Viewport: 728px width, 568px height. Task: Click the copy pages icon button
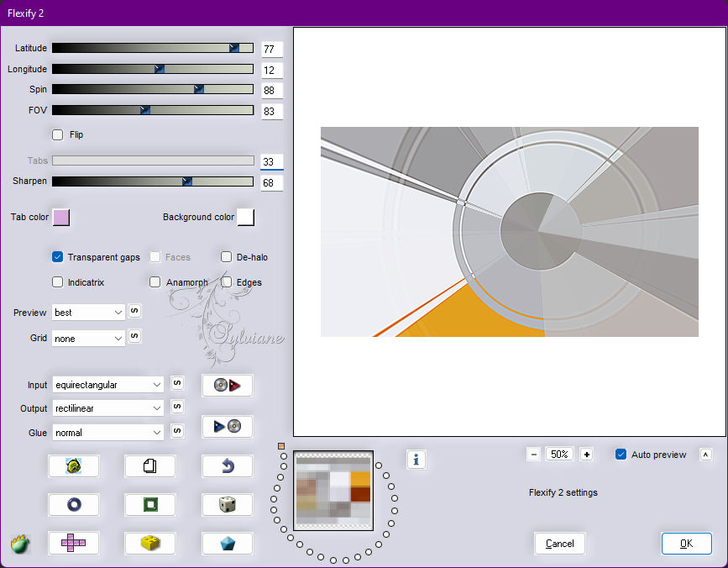pyautogui.click(x=150, y=465)
